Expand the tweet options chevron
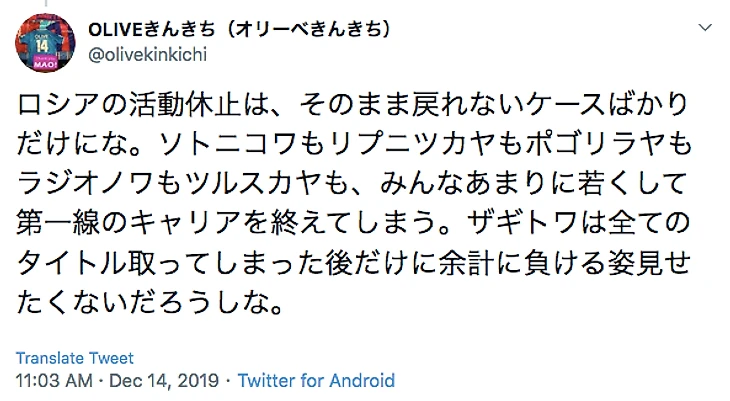 tap(705, 28)
